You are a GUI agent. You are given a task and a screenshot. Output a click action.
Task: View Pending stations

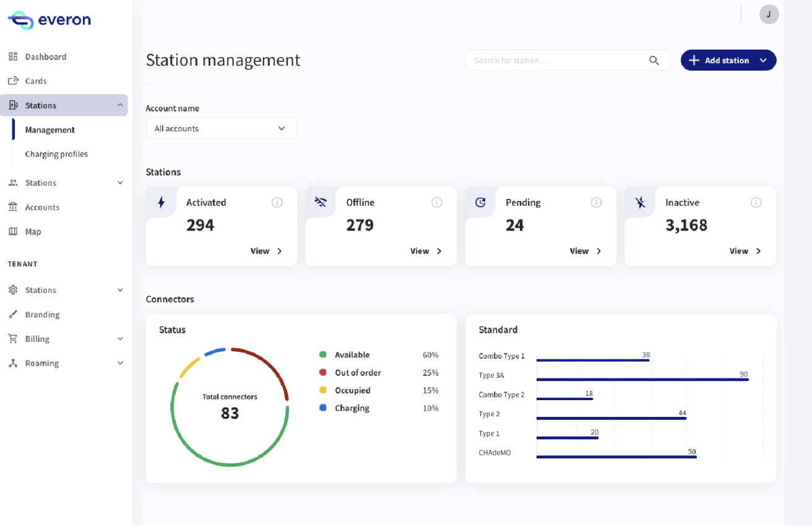click(586, 251)
